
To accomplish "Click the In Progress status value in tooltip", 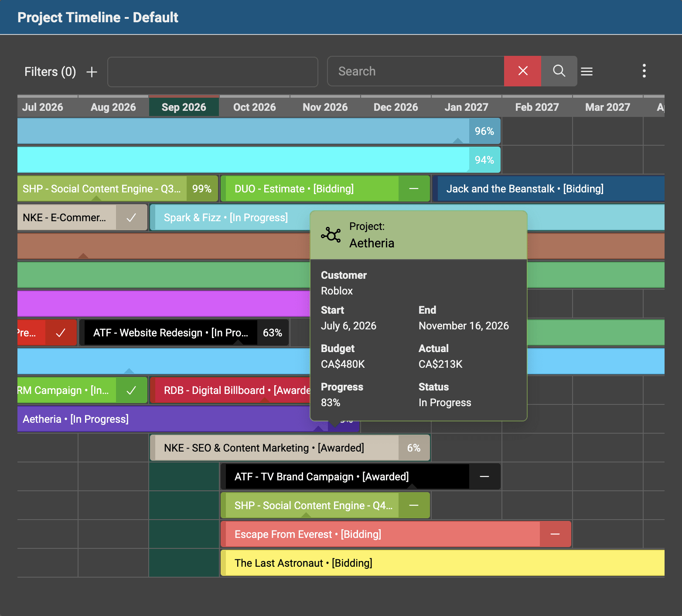I will [x=445, y=403].
